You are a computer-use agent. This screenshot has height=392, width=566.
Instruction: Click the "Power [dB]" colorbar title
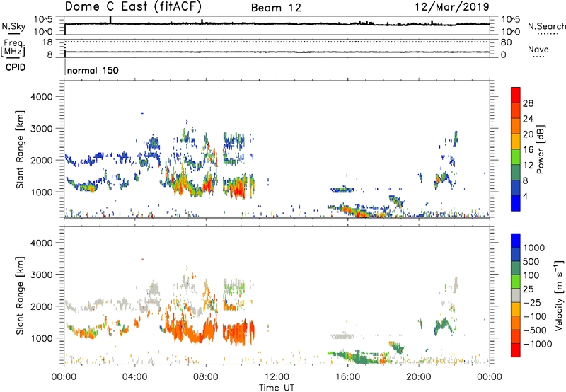pyautogui.click(x=540, y=149)
